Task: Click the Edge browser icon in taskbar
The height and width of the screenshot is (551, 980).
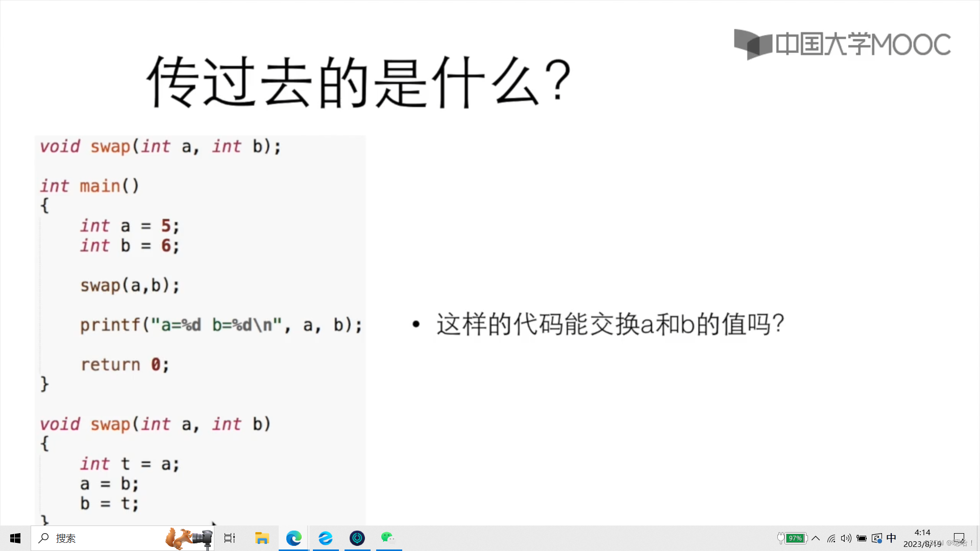Action: click(x=293, y=538)
